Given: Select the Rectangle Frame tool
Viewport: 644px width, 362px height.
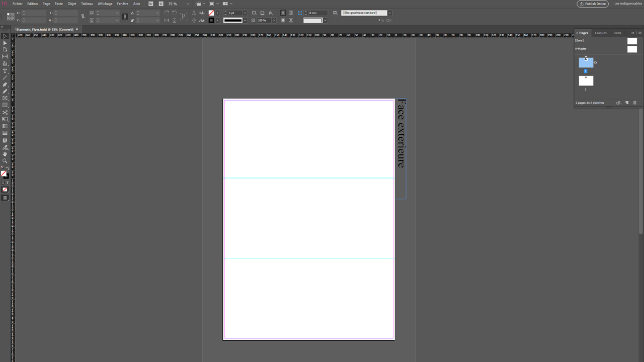Looking at the screenshot, I should [x=5, y=98].
